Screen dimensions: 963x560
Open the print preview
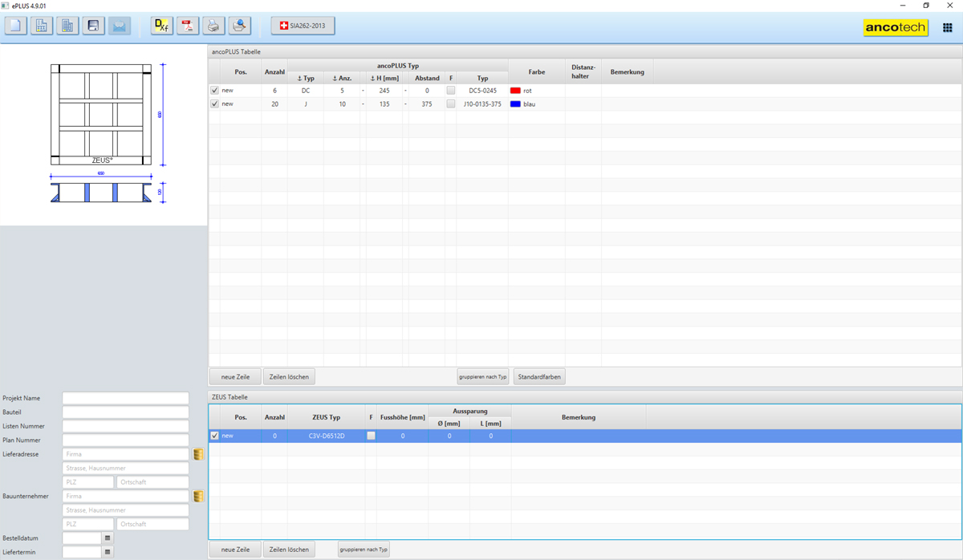pyautogui.click(x=239, y=26)
